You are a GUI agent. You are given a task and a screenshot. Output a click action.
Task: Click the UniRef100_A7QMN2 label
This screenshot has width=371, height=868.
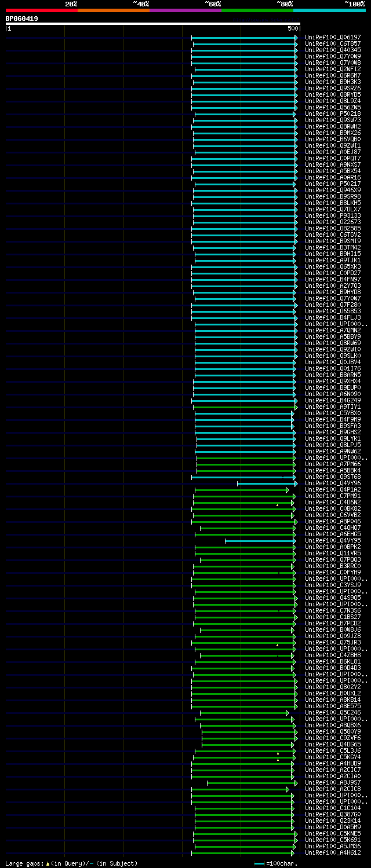pos(333,330)
